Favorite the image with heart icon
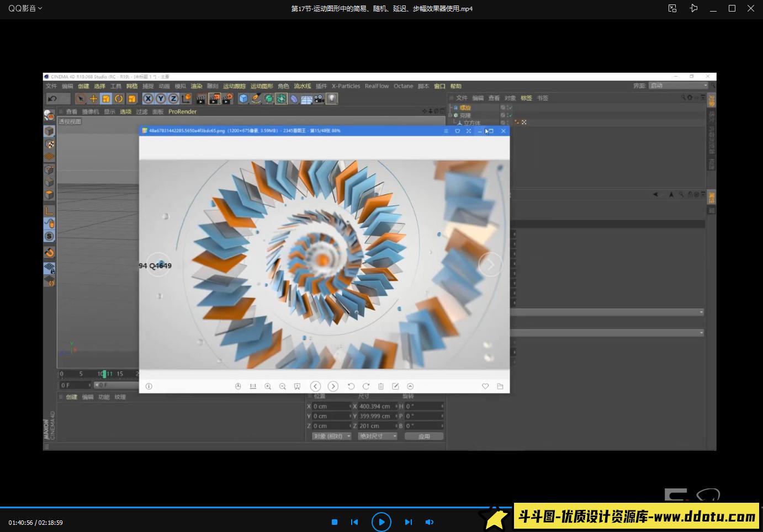763x532 pixels. [x=485, y=386]
